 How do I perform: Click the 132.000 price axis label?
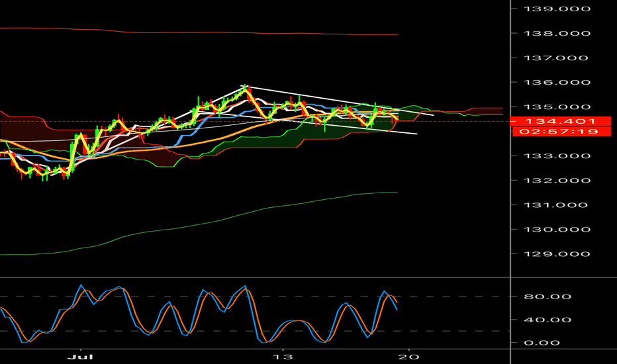point(557,181)
